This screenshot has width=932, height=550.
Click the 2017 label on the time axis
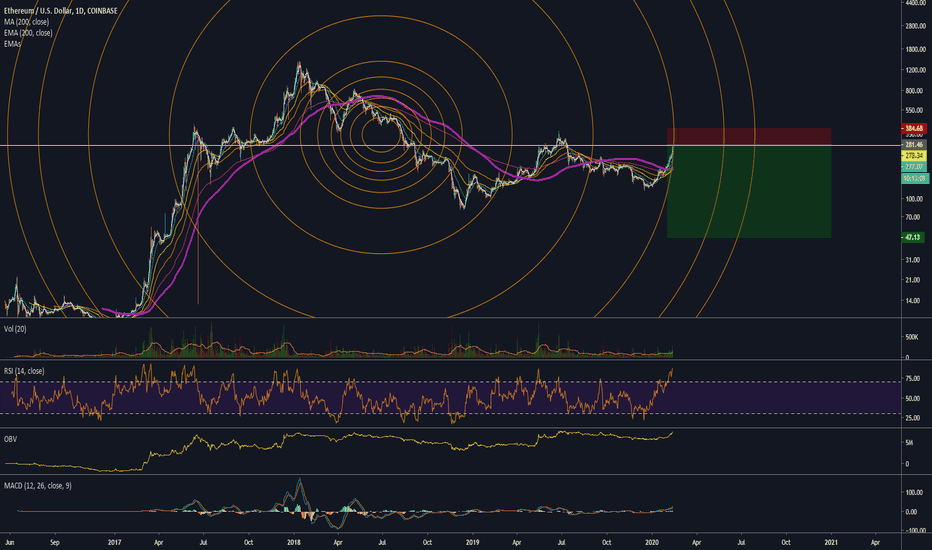point(115,542)
